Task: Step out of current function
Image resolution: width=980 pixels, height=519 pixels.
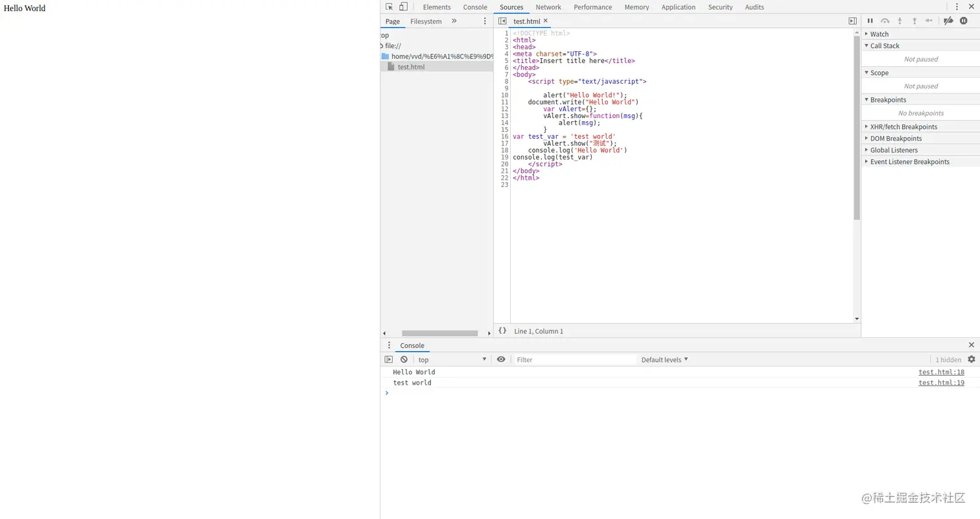Action: pyautogui.click(x=915, y=21)
